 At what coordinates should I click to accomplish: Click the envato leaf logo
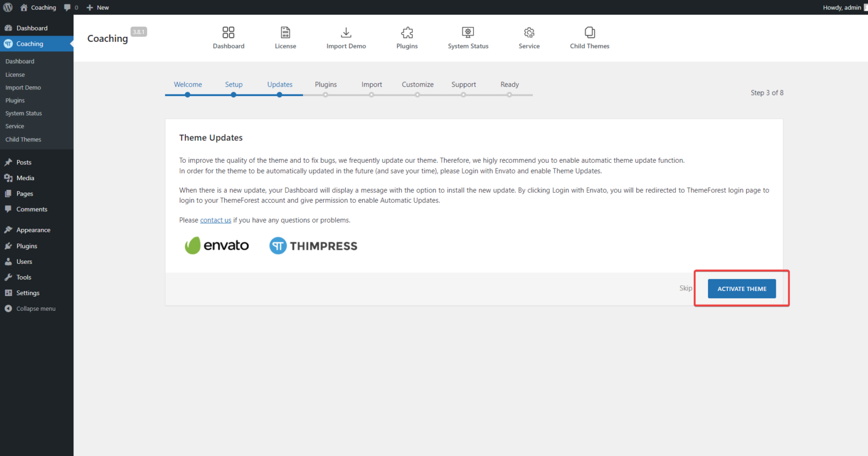[216, 245]
